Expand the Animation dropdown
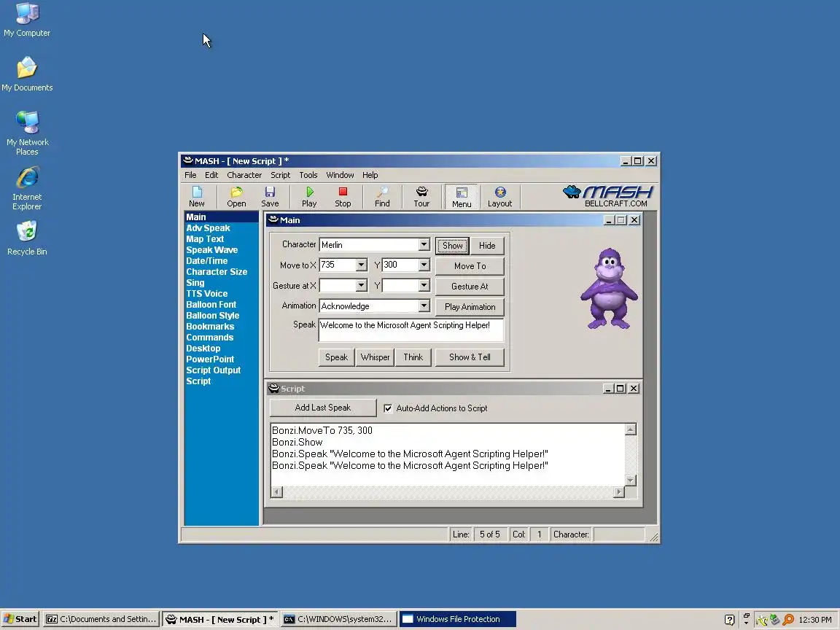840x630 pixels. pos(424,306)
